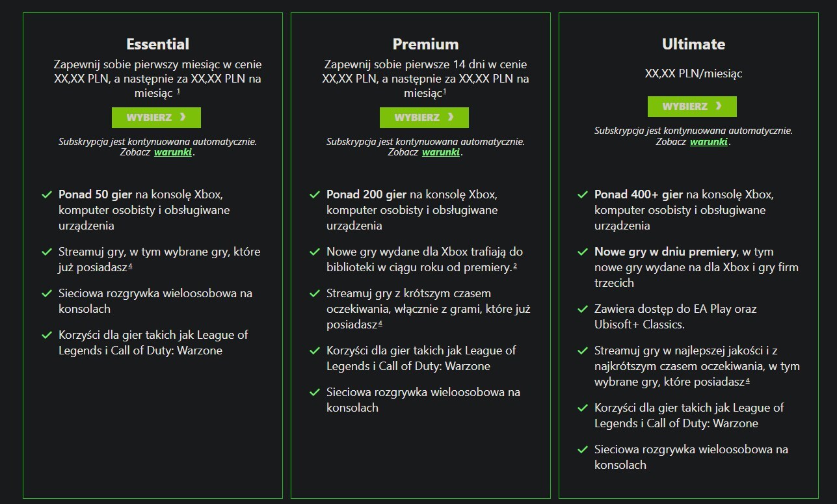Viewport: 837px width, 504px height.
Task: Select the Ultimate plan via its WYBIERZ button
Action: point(692,107)
